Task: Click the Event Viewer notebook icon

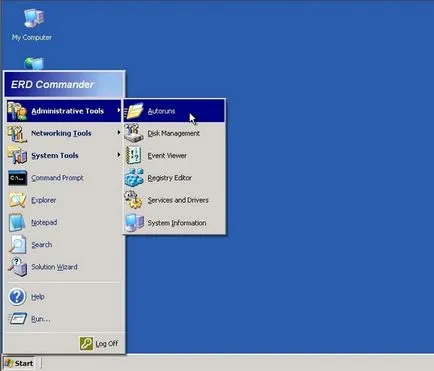Action: (134, 155)
